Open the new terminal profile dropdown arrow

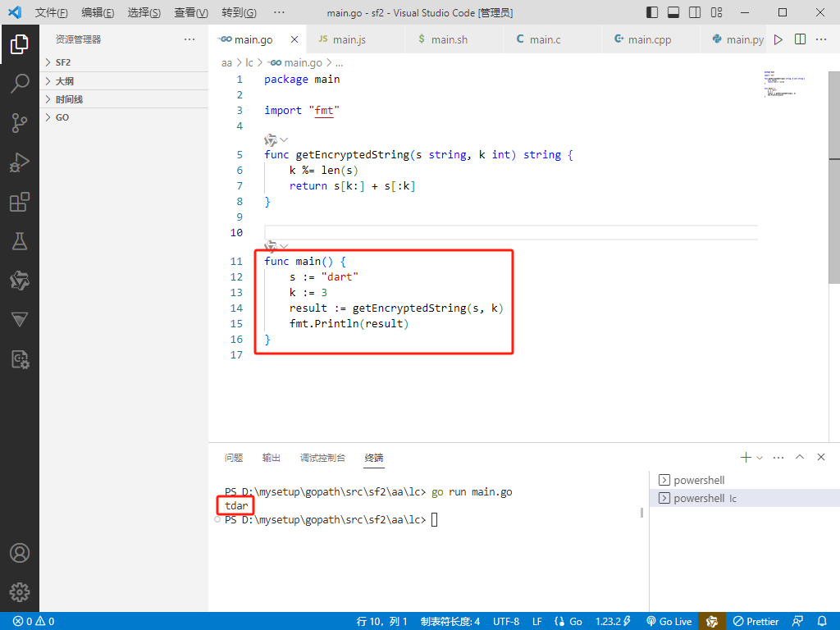click(x=759, y=458)
